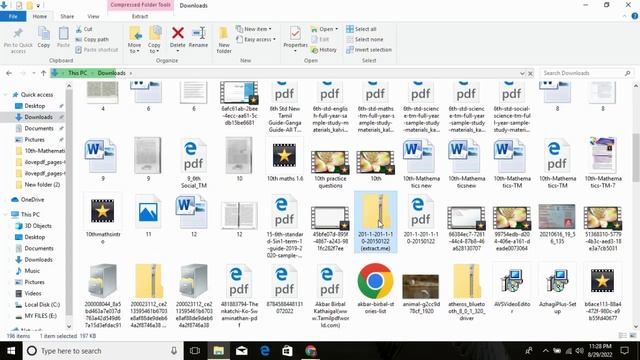This screenshot has width=640, height=360.
Task: Open the File tab
Action: click(x=13, y=16)
